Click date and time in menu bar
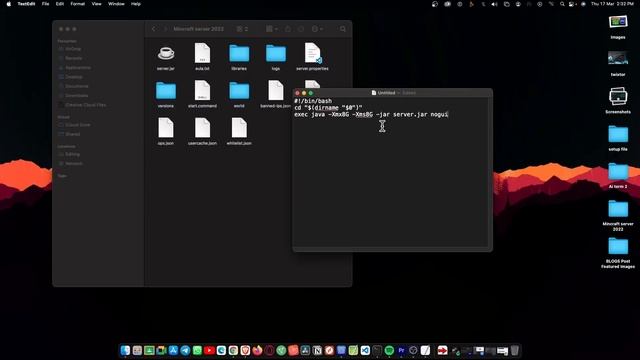 [612, 4]
